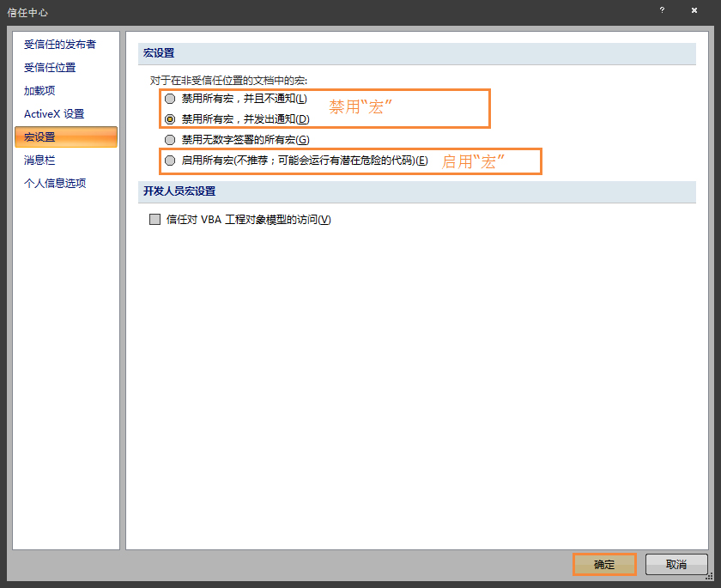Select 禁用所有宏，并发出通知 option
Image resolution: width=721 pixels, height=588 pixels.
point(170,118)
